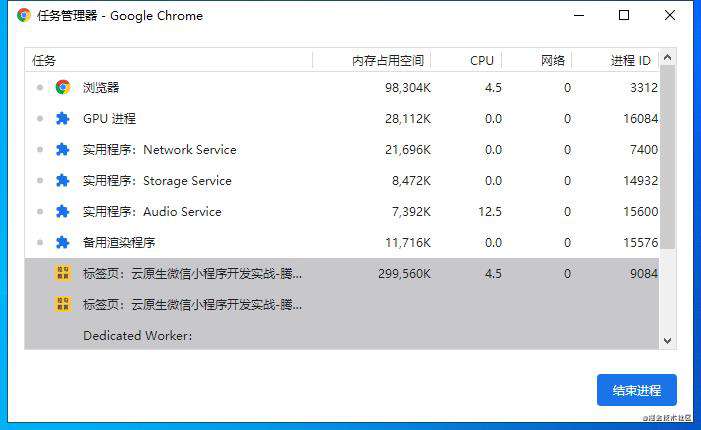The image size is (701, 430).
Task: Click process ID 15600
Action: click(x=641, y=211)
